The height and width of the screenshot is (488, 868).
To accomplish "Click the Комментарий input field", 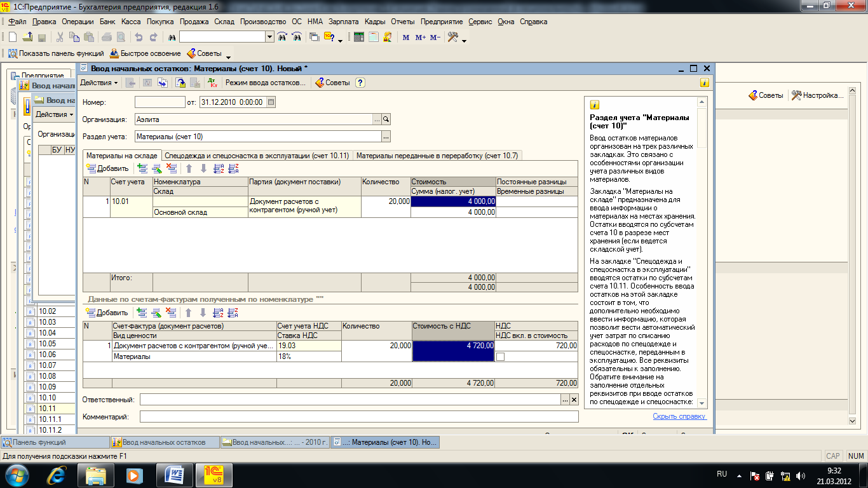I will pyautogui.click(x=359, y=417).
